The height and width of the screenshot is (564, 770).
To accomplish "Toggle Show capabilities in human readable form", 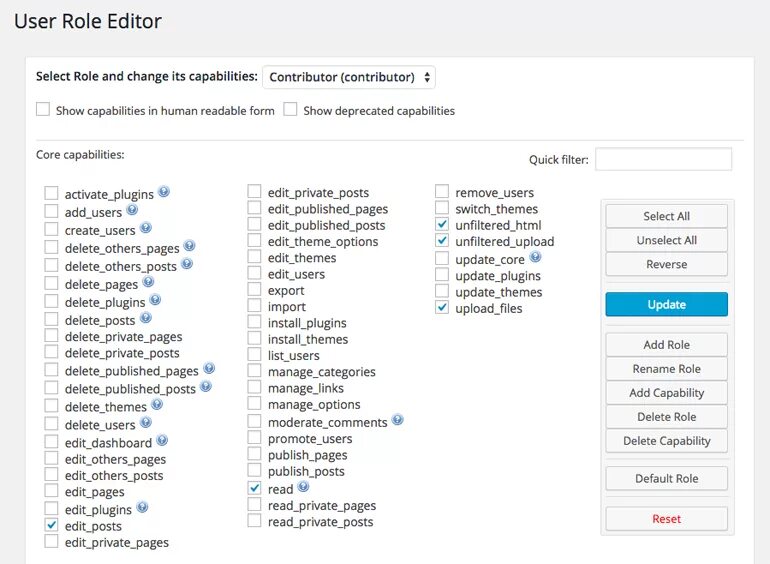I will pyautogui.click(x=43, y=109).
